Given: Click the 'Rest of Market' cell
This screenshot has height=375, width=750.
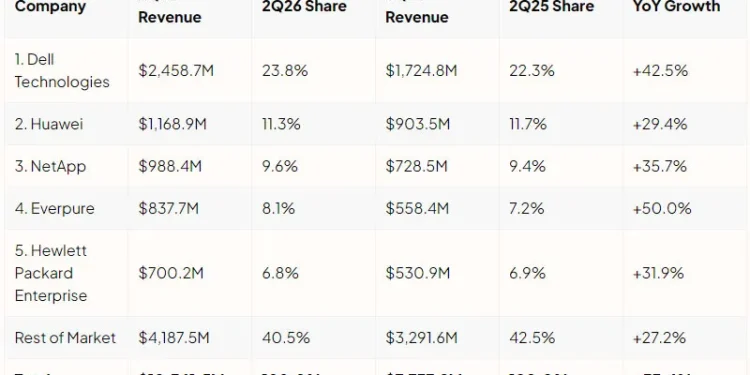Looking at the screenshot, I should click(x=65, y=338).
